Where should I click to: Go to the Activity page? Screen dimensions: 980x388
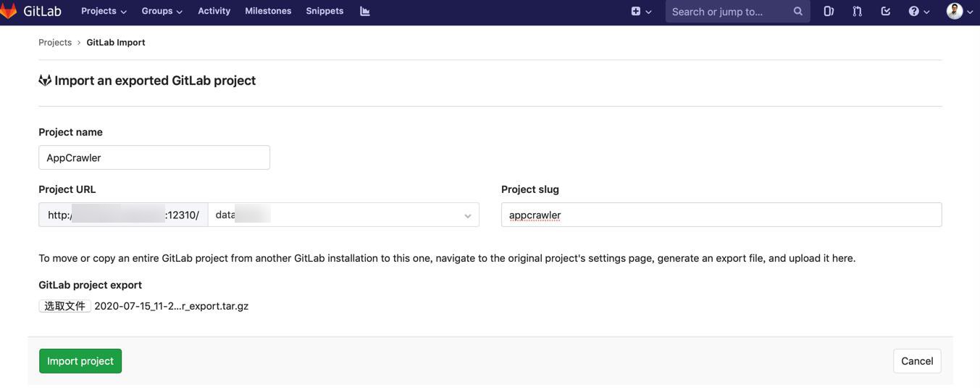pos(214,11)
